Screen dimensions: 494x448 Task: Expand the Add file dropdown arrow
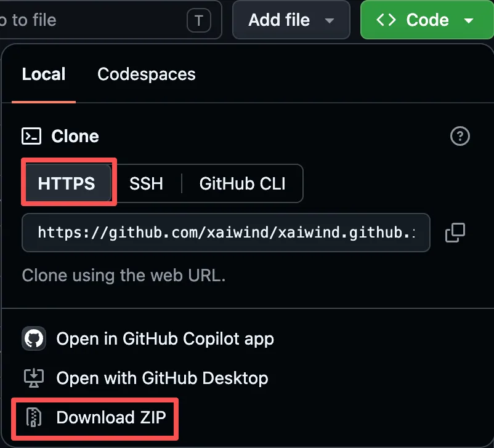(329, 21)
